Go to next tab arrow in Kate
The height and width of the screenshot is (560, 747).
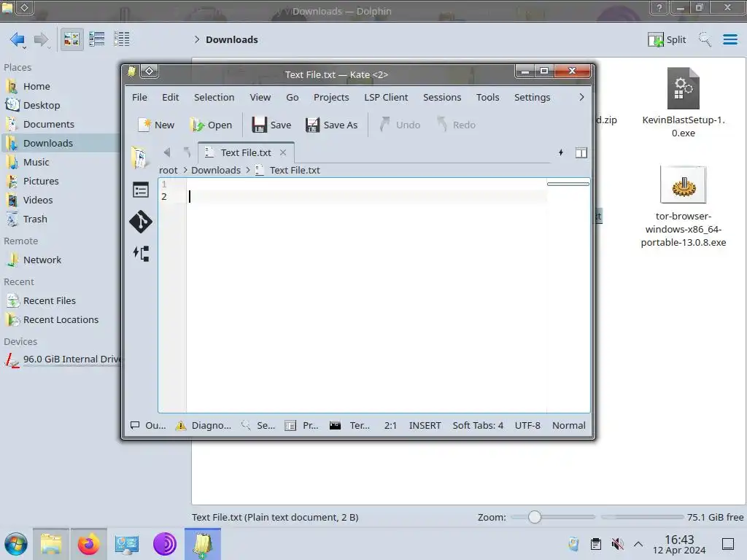187,152
